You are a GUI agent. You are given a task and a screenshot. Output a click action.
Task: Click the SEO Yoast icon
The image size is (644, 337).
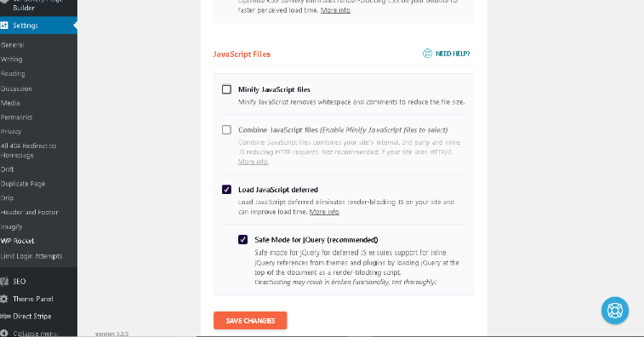tap(4, 282)
